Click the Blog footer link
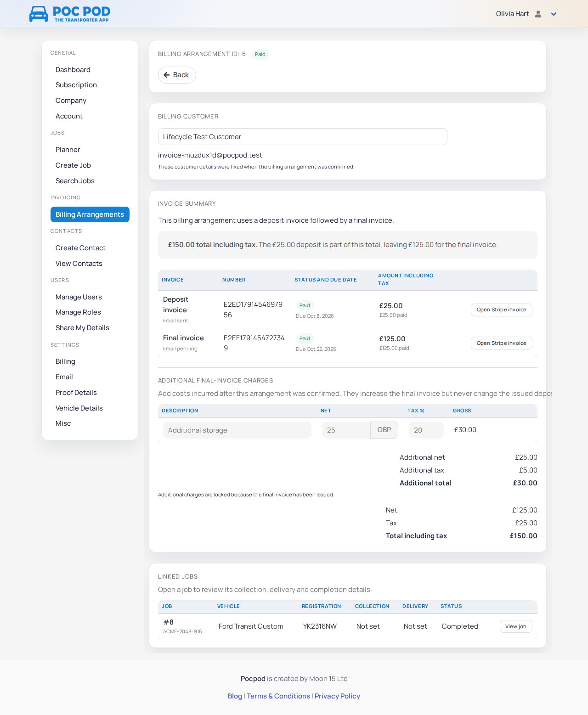Viewport: 588px width, 715px height. (235, 696)
